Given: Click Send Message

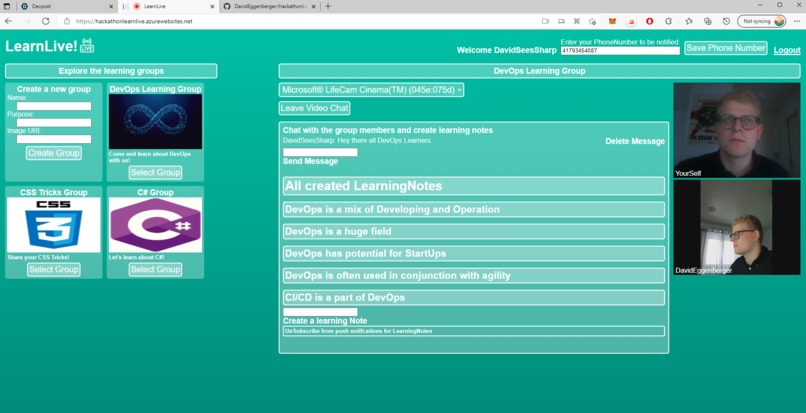Looking at the screenshot, I should pyautogui.click(x=310, y=161).
